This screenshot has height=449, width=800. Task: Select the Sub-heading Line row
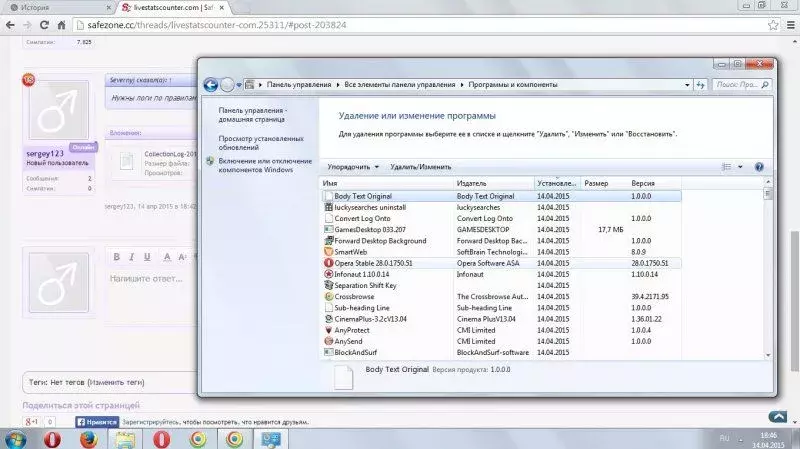click(501, 308)
